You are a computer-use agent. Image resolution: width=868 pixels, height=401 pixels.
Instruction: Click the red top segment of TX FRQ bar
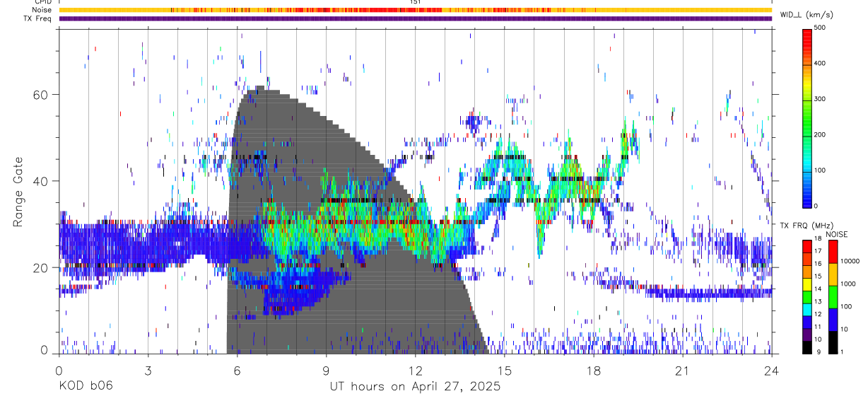pyautogui.click(x=806, y=246)
